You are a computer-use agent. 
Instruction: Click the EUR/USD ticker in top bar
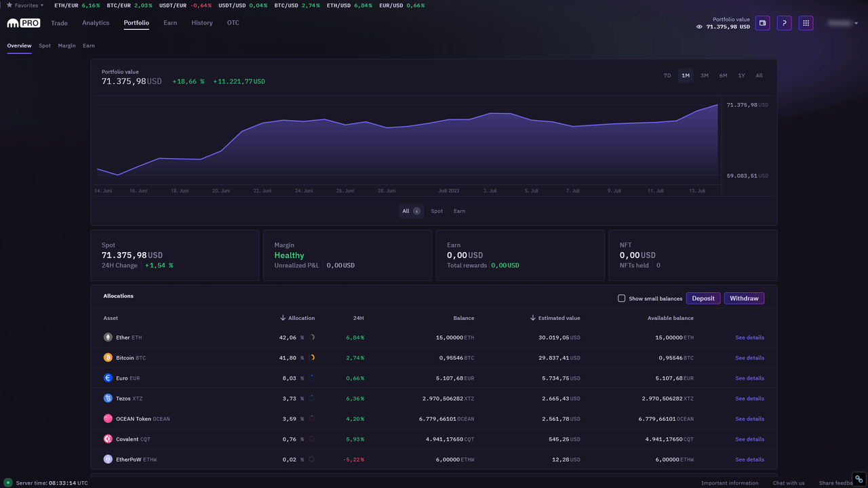point(402,5)
